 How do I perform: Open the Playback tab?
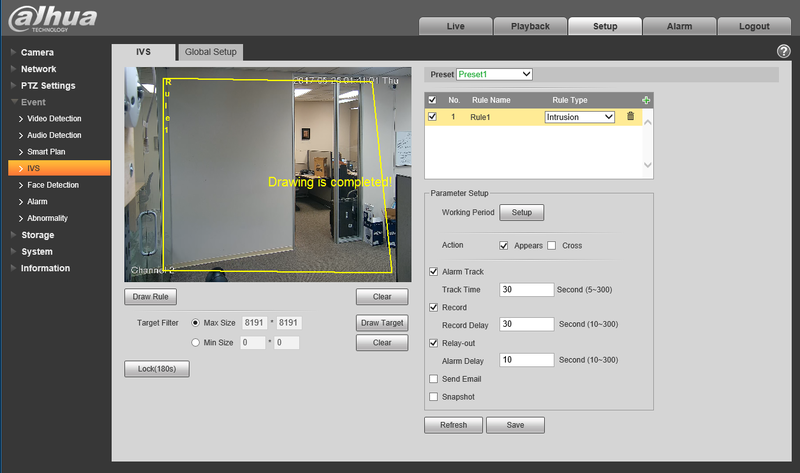(x=530, y=26)
